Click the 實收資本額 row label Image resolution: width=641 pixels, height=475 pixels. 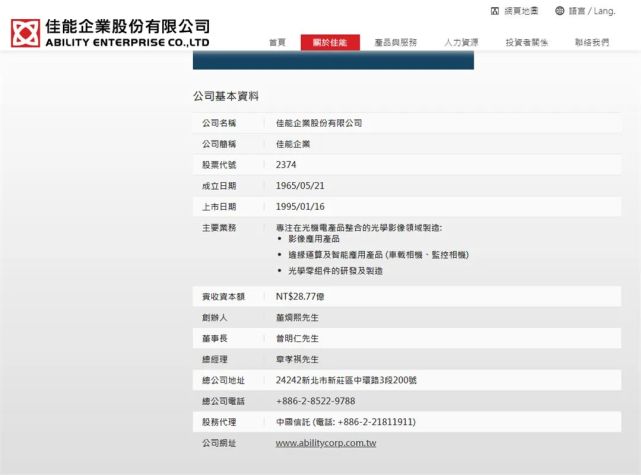(223, 296)
